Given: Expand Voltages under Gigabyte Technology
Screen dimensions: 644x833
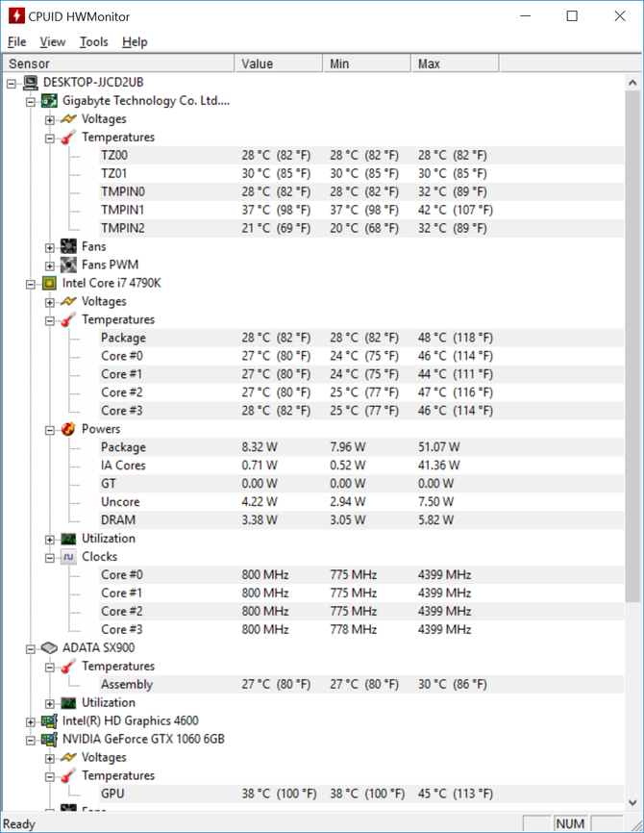Looking at the screenshot, I should tap(50, 120).
